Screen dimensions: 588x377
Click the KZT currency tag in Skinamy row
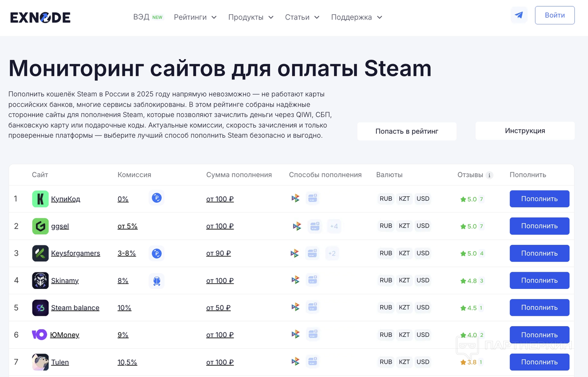(x=404, y=280)
